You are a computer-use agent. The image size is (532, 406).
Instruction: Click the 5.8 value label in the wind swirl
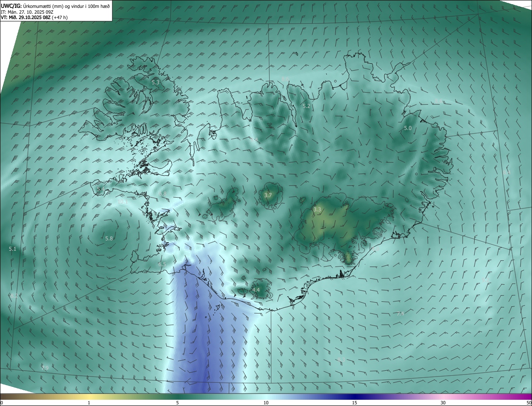[x=109, y=239]
